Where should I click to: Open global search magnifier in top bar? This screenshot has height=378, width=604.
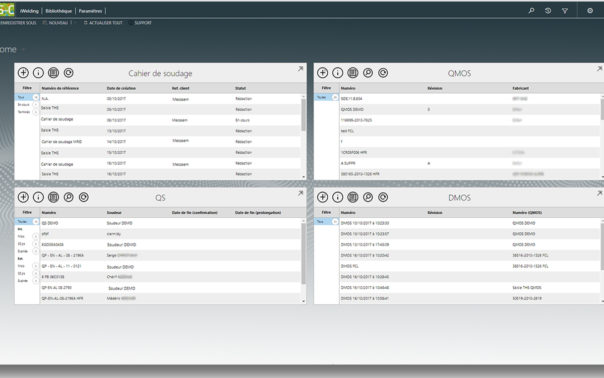[532, 11]
